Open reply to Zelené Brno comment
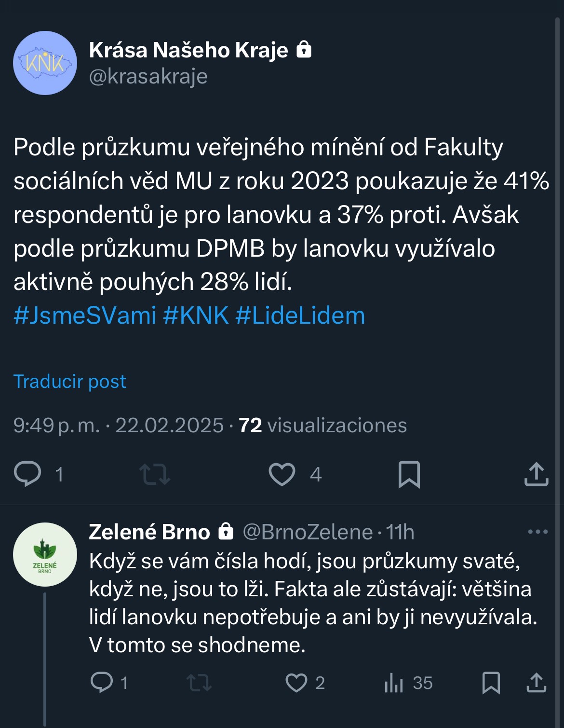Viewport: 564px width, 728px height. tap(102, 683)
